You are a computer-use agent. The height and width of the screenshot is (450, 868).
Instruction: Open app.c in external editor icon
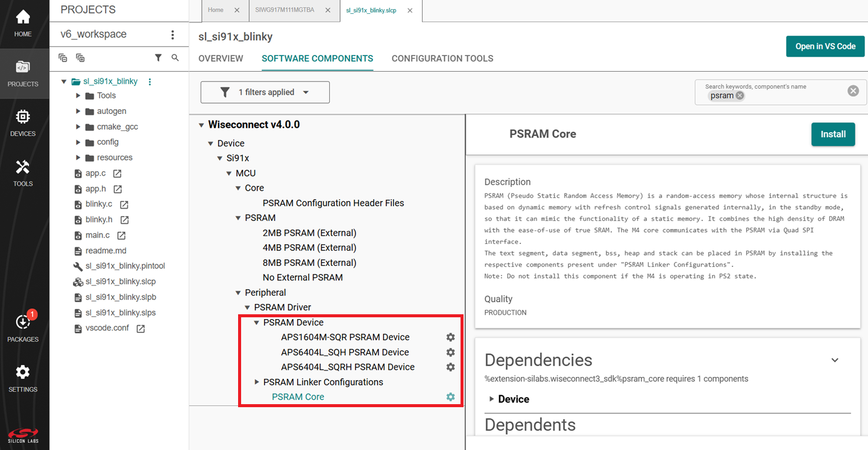(x=118, y=174)
